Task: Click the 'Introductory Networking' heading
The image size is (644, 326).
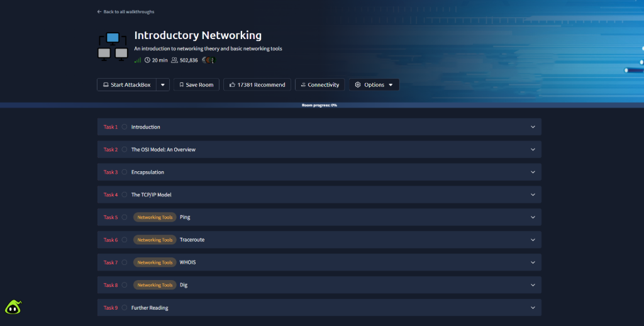Action: pyautogui.click(x=198, y=35)
